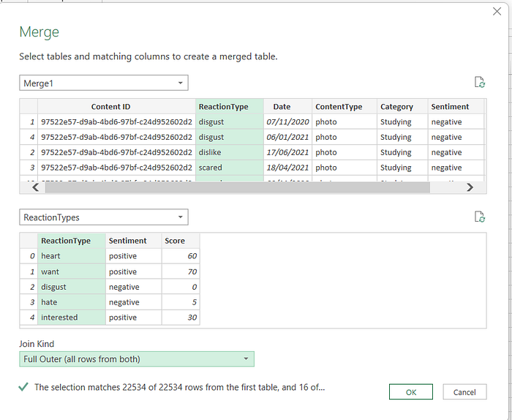Select Content ID column header in first table
Screen dimensions: 512x420
click(110, 107)
